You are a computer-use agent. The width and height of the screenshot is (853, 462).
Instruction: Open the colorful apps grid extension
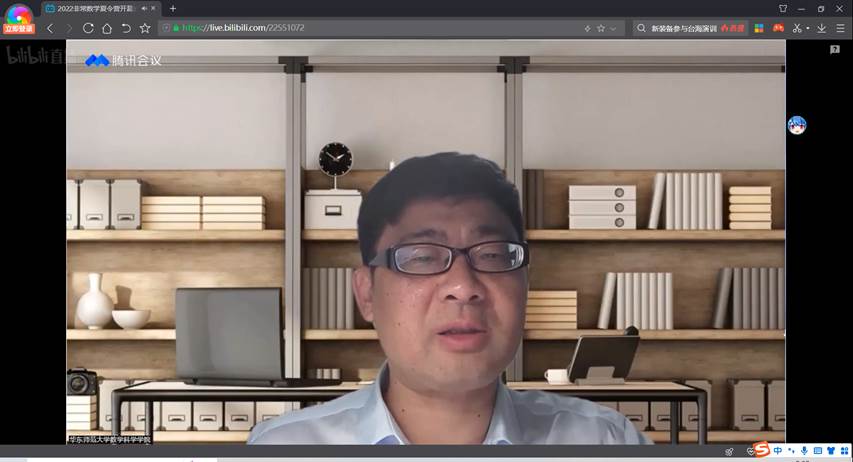pos(759,28)
